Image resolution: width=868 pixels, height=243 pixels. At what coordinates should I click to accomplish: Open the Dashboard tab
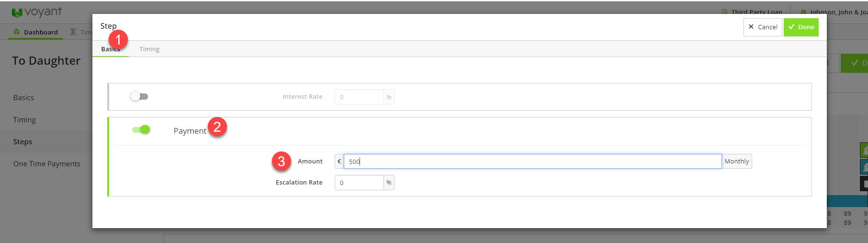36,32
